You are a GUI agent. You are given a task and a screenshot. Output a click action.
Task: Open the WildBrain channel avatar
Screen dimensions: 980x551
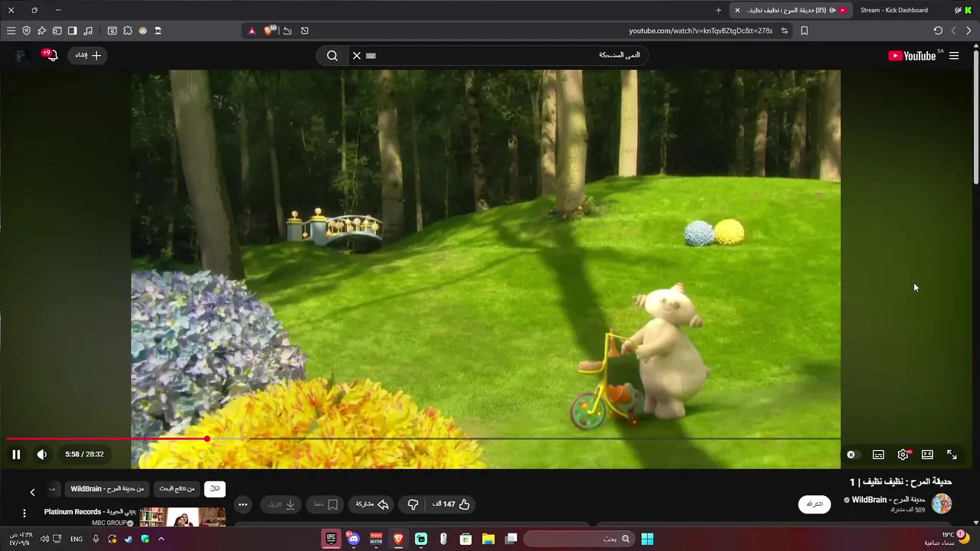pyautogui.click(x=941, y=504)
